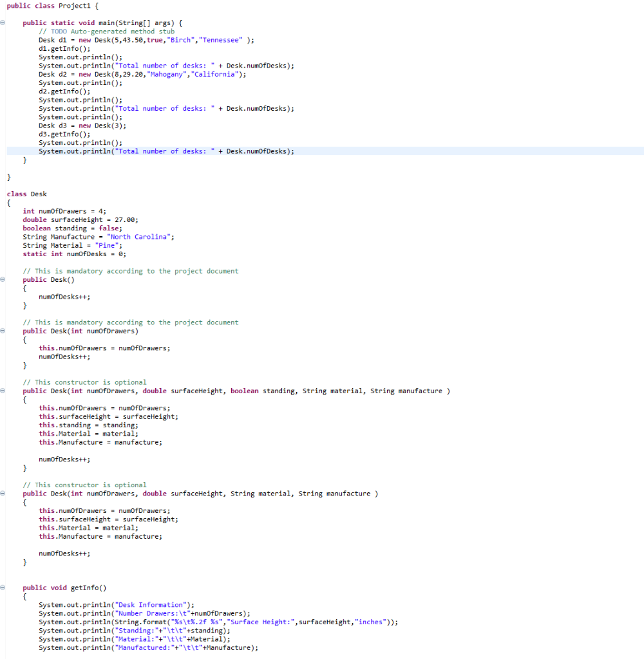Collapse the main method fold marker
Image resolution: width=644 pixels, height=659 pixels.
(4, 23)
